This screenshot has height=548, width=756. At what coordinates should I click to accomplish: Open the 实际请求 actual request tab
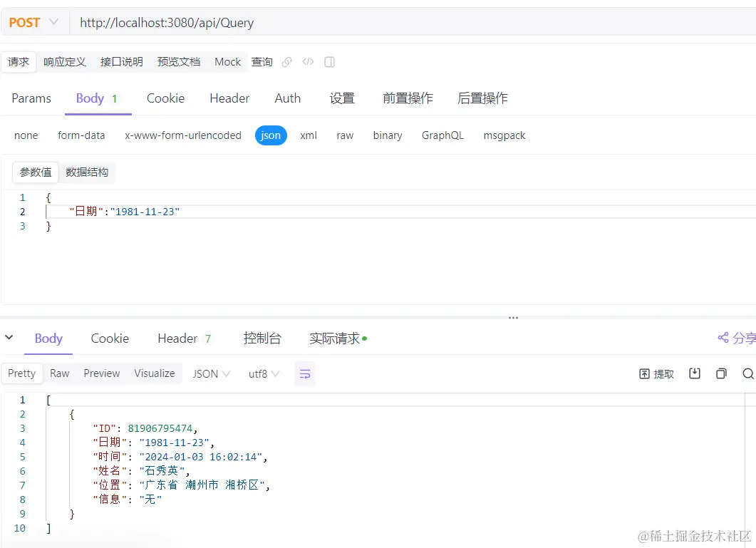tap(338, 338)
